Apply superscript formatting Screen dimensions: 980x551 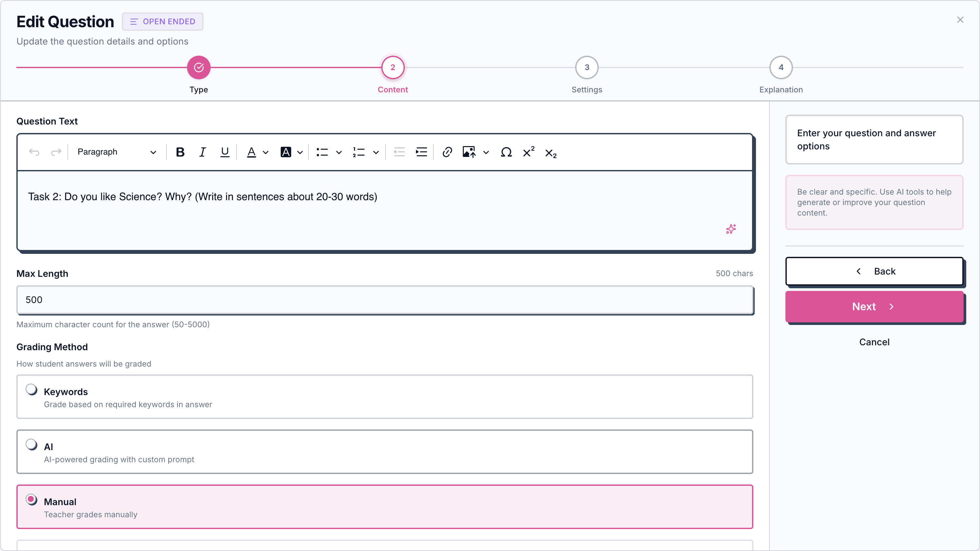tap(528, 152)
